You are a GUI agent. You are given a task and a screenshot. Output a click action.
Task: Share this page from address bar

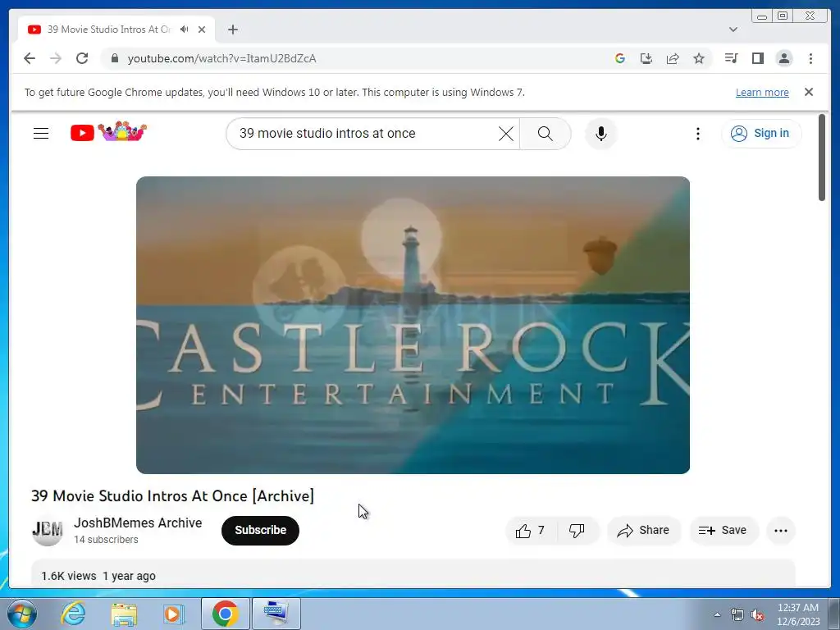(x=673, y=58)
